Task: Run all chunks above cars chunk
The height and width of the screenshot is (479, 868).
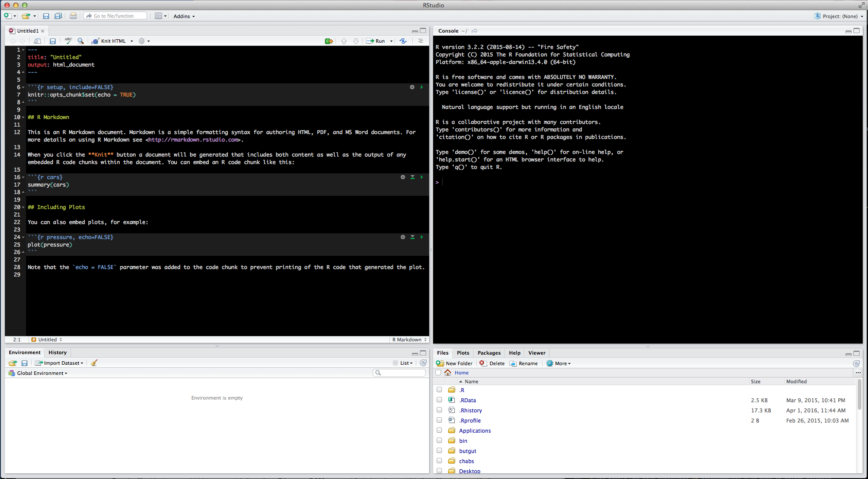Action: pyautogui.click(x=412, y=177)
